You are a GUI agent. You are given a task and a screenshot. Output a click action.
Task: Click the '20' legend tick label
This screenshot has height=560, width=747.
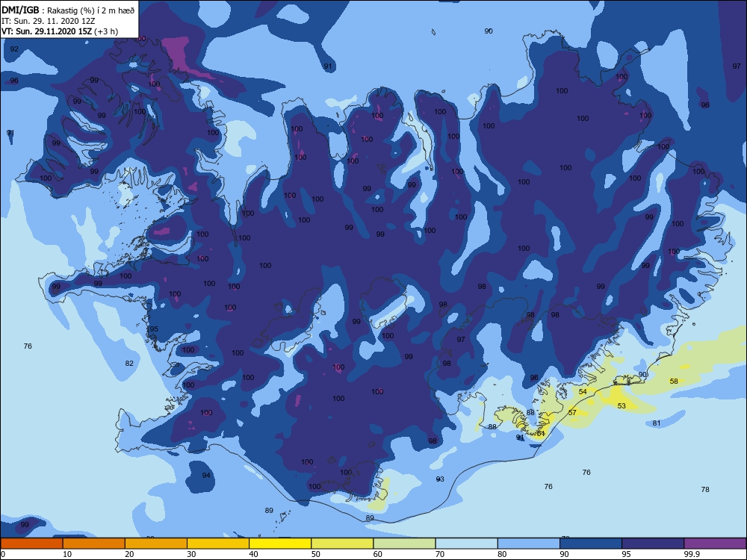[x=129, y=554]
